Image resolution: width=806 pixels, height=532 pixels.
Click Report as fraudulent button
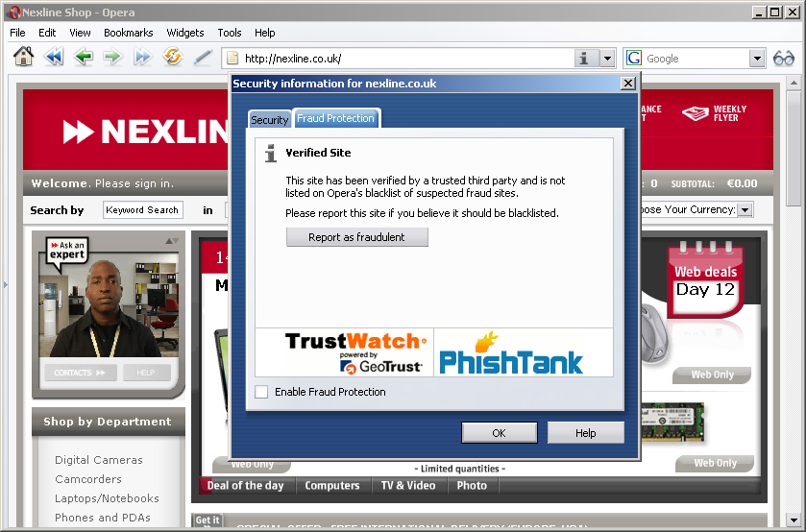356,237
